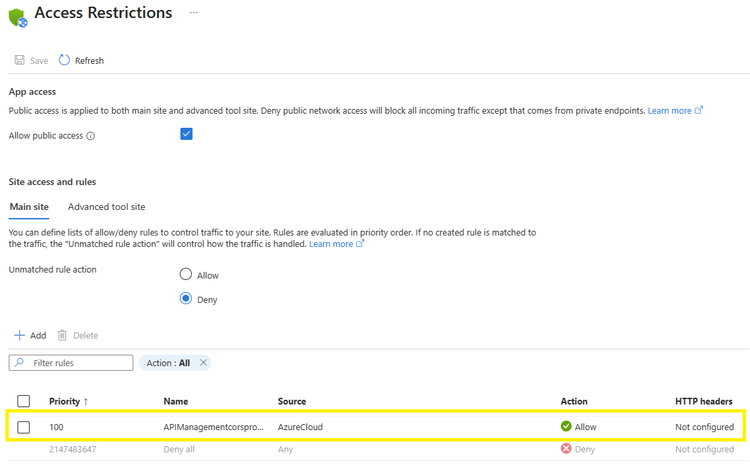The width and height of the screenshot is (750, 467).
Task: Click the Filter rules search box
Action: tap(78, 363)
